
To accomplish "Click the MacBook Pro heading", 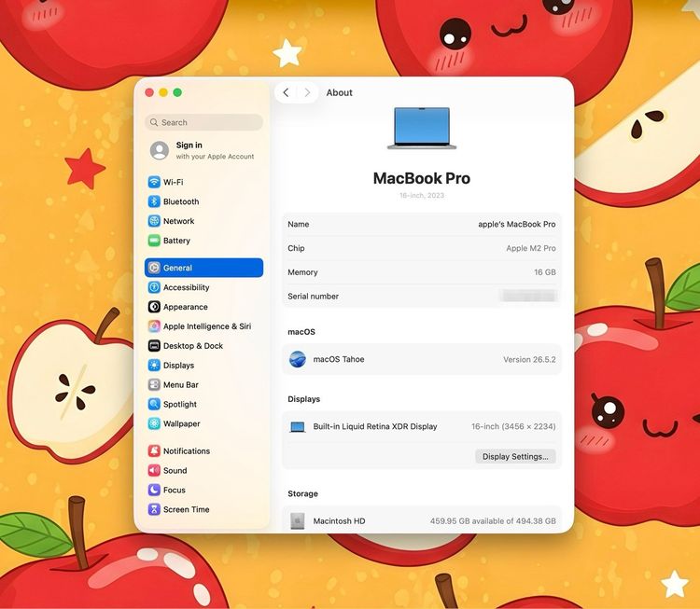I will [x=422, y=178].
